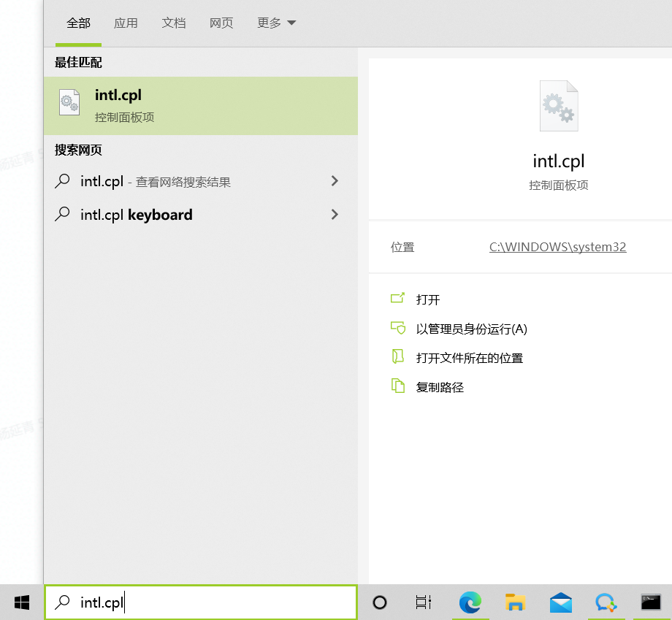Open the Mail app from taskbar

tap(561, 602)
